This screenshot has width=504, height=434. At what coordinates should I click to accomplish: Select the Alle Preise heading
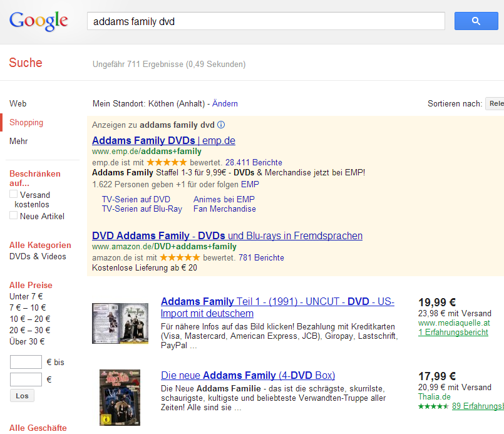[x=31, y=285]
